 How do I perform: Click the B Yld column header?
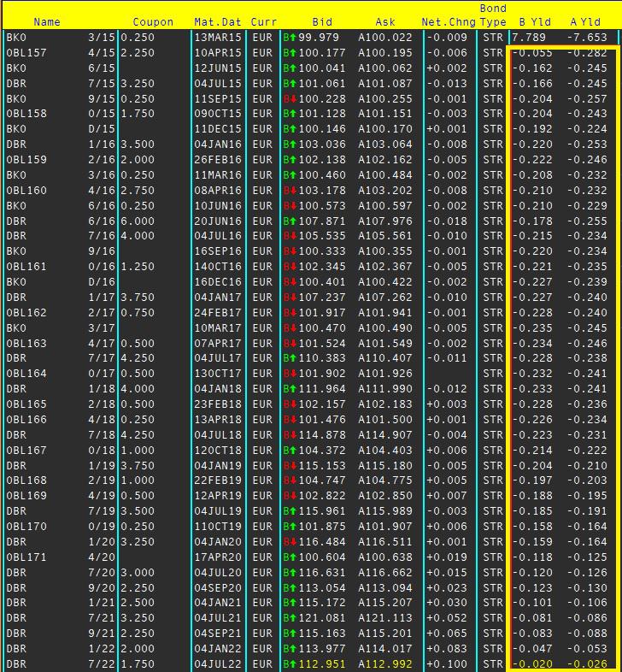pyautogui.click(x=535, y=22)
